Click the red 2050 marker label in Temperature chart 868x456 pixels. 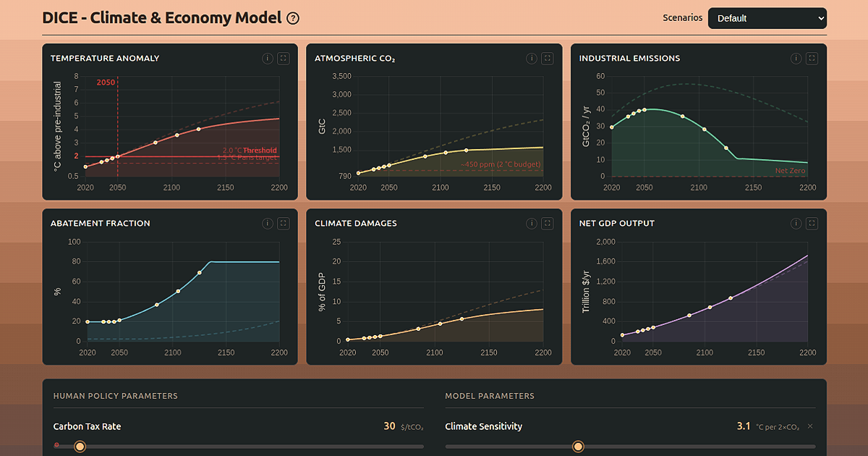click(106, 83)
